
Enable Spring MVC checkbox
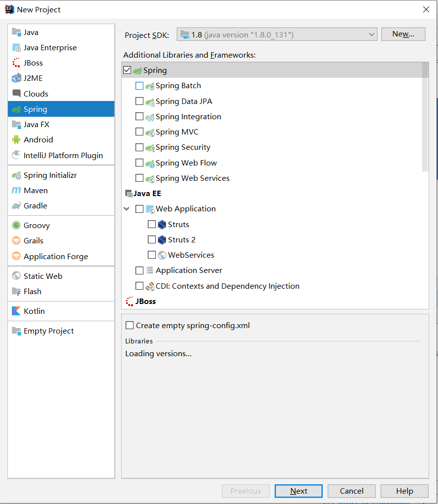139,132
